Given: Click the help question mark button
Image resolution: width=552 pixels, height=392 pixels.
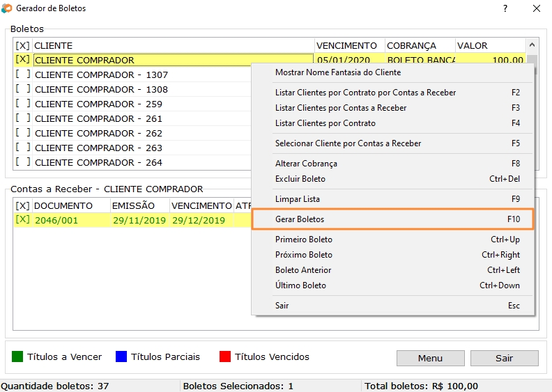Looking at the screenshot, I should coord(505,8).
